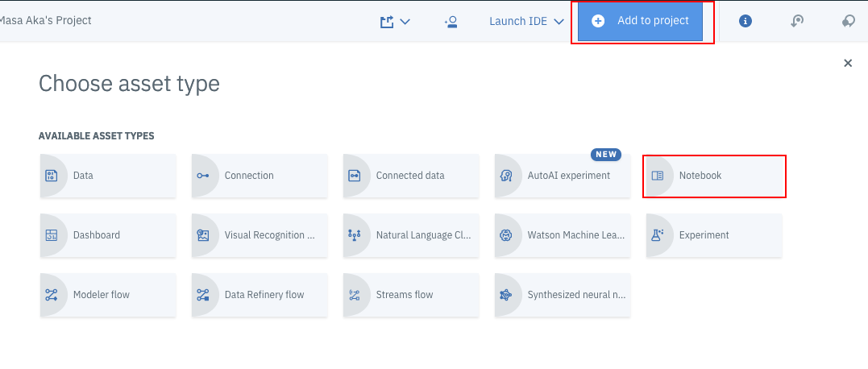Click the NEW badge on AutoAI
The image size is (868, 369).
606,155
